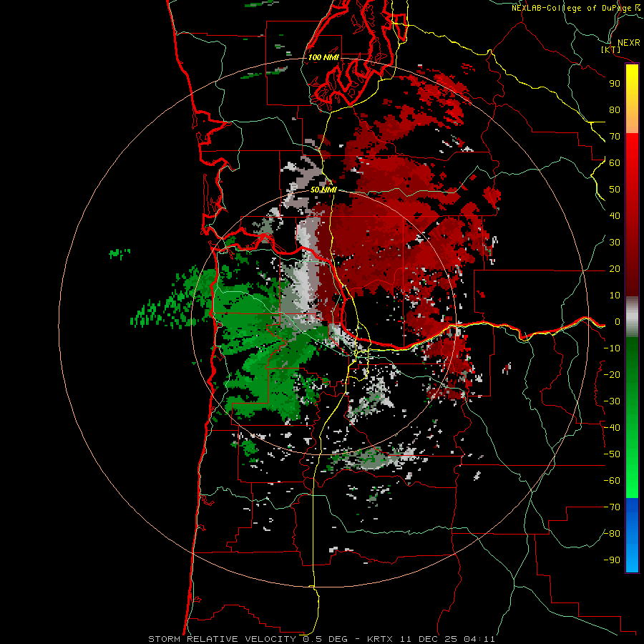
Task: Click the "-40" value on velocity scale
Action: [612, 428]
